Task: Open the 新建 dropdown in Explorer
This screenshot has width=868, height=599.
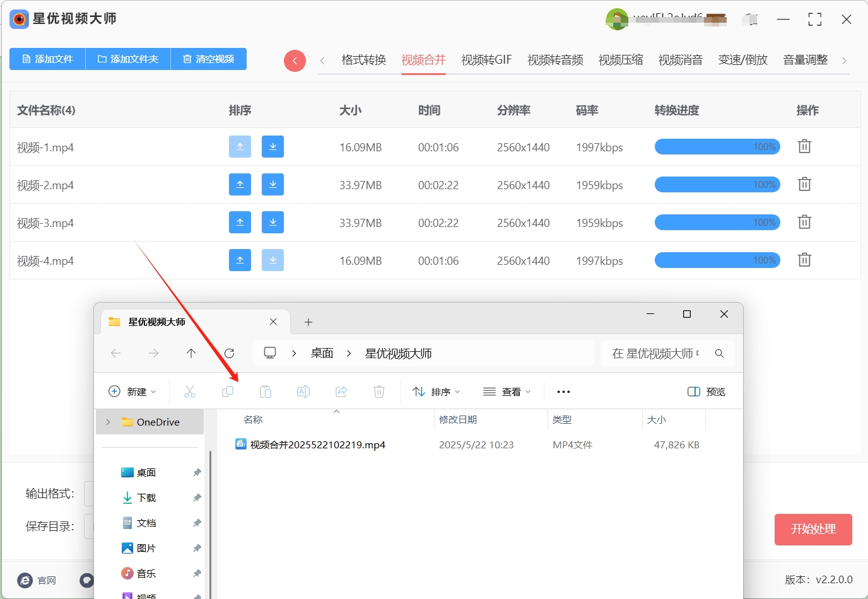Action: (132, 392)
